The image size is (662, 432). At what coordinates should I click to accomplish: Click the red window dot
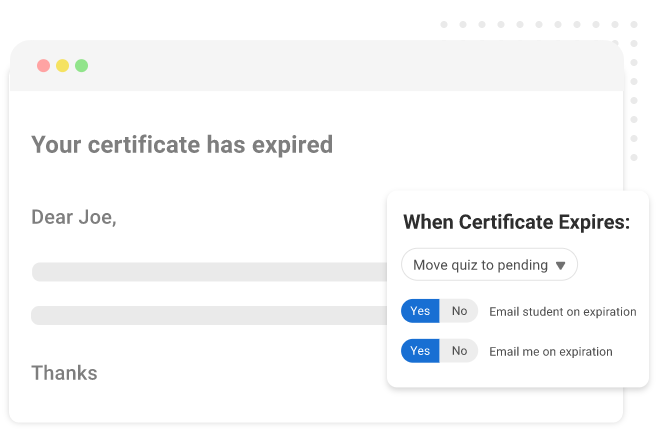click(43, 66)
